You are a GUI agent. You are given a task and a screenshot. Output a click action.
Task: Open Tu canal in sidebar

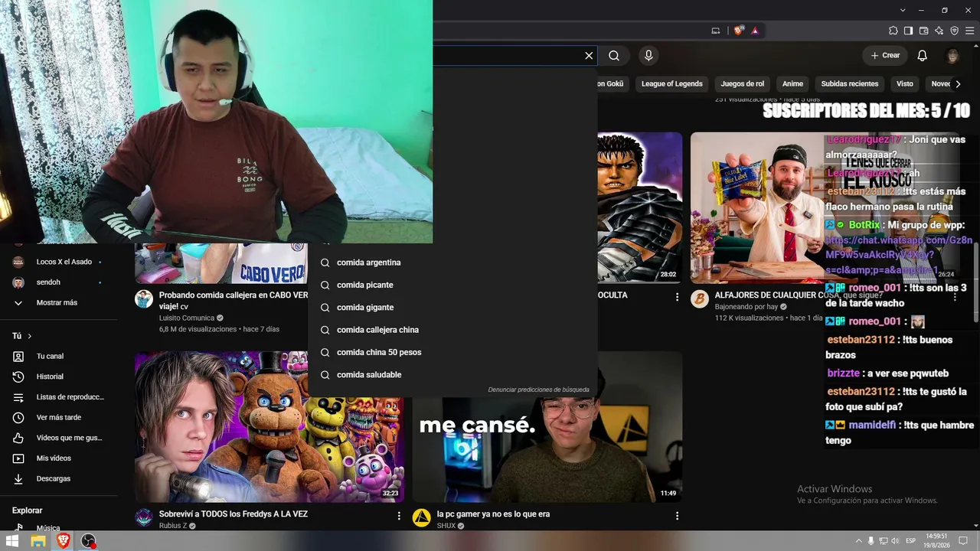[59, 356]
